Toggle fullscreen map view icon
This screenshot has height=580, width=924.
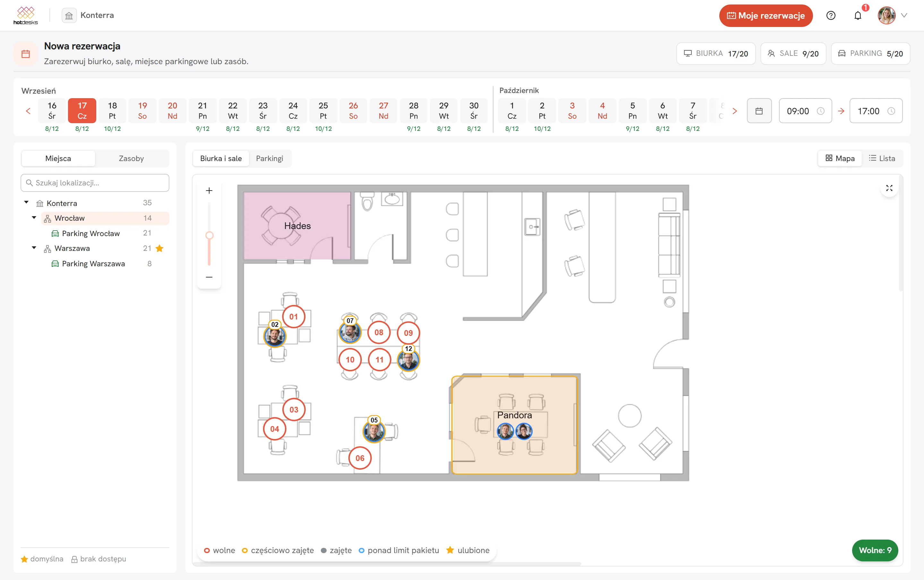889,188
